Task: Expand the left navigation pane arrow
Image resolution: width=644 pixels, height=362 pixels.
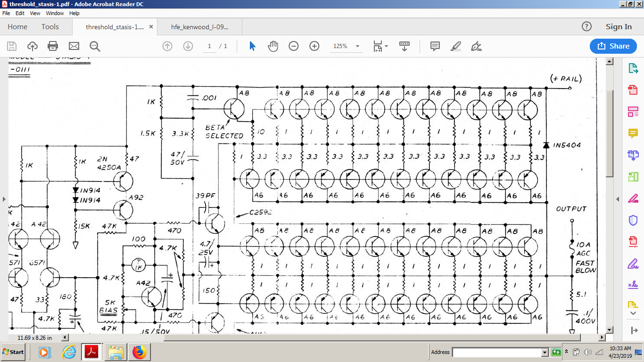Action: click(x=4, y=199)
